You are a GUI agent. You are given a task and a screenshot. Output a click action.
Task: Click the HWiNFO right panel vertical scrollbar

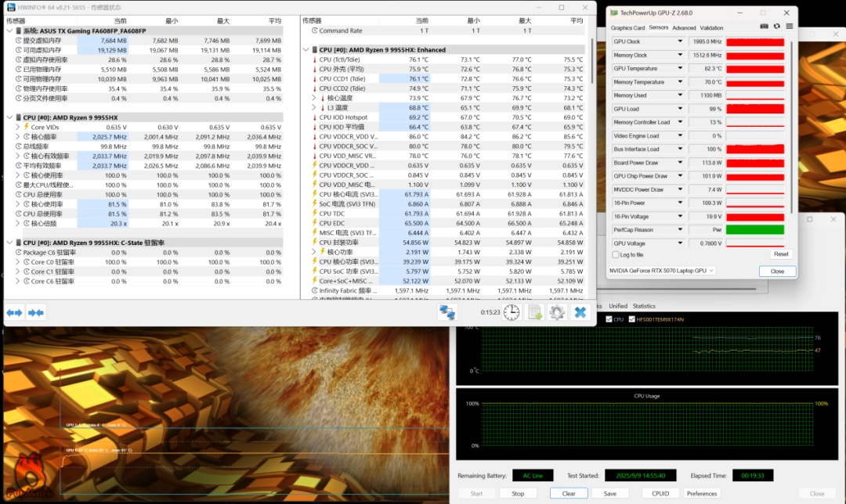pos(592,61)
